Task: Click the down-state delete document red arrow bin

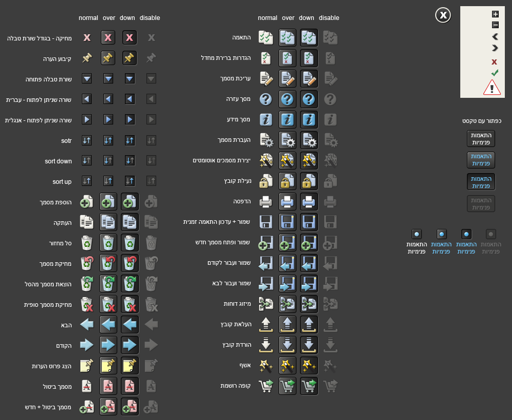Action: [130, 263]
